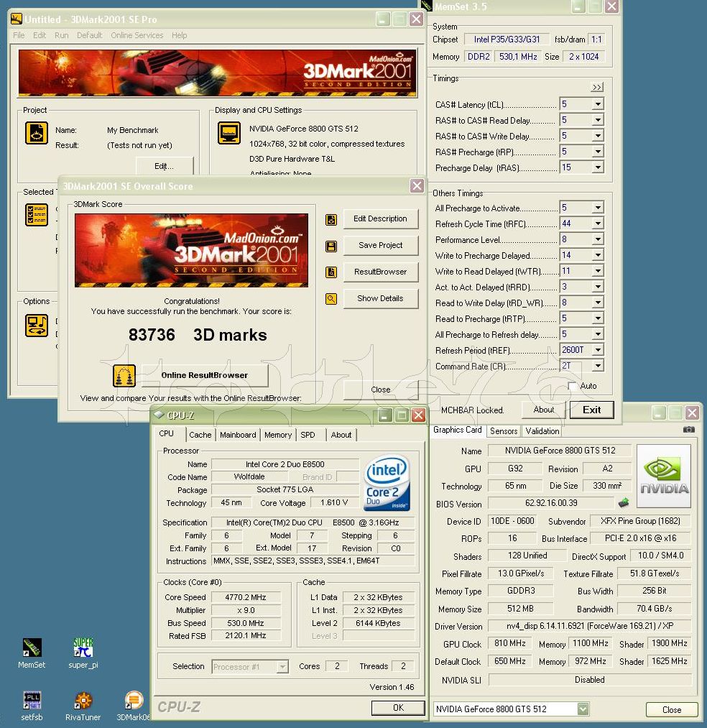Click OK button in CPU-Z
Image resolution: width=707 pixels, height=728 pixels.
point(398,708)
